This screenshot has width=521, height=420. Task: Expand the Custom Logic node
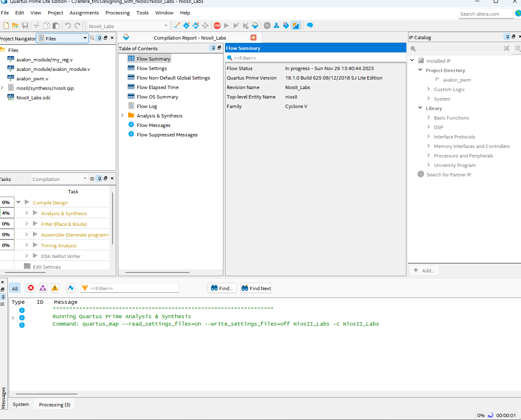tap(429, 89)
